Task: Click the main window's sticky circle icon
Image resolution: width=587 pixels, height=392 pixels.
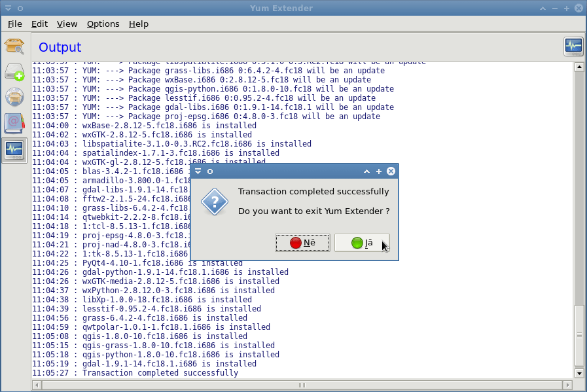Action: (x=20, y=9)
